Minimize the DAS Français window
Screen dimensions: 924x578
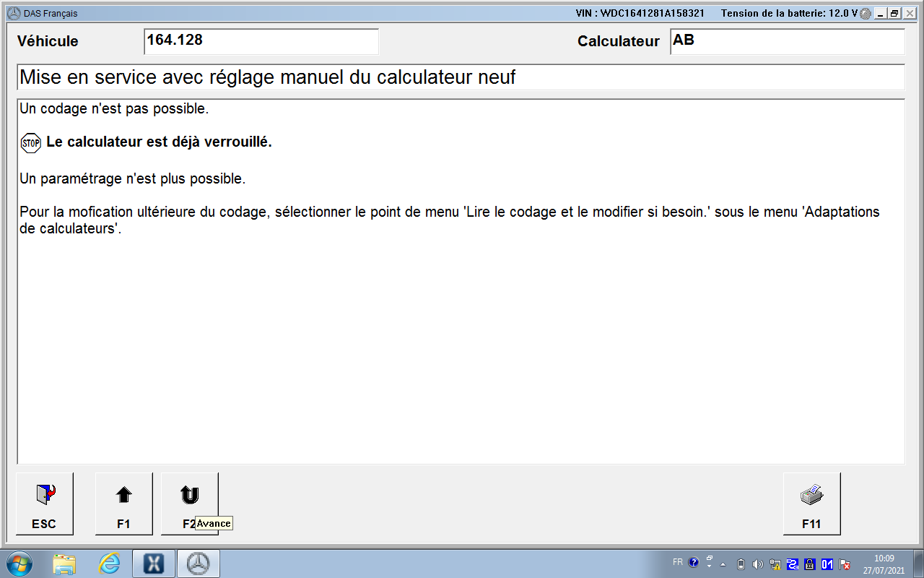tap(879, 14)
